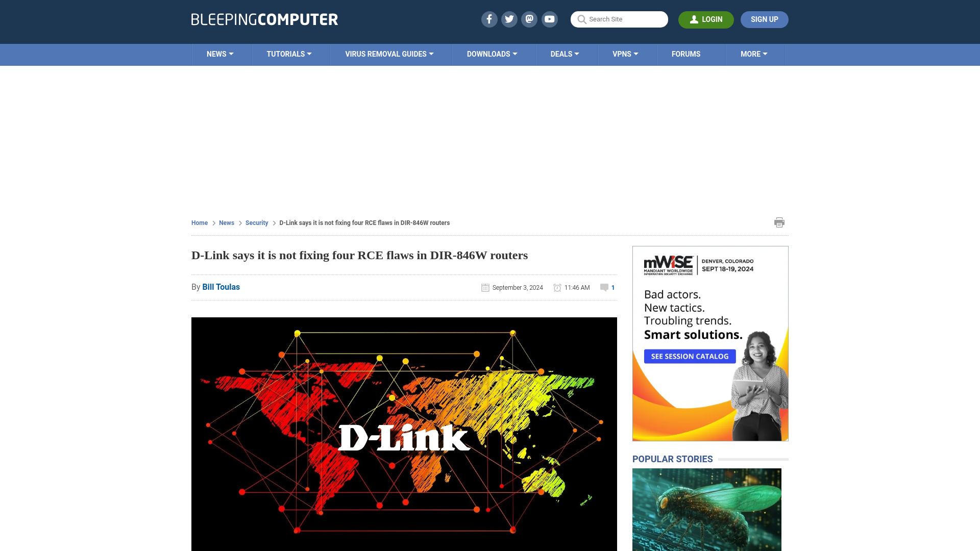Click the calendar date icon near September 3
The height and width of the screenshot is (551, 980).
click(x=484, y=287)
